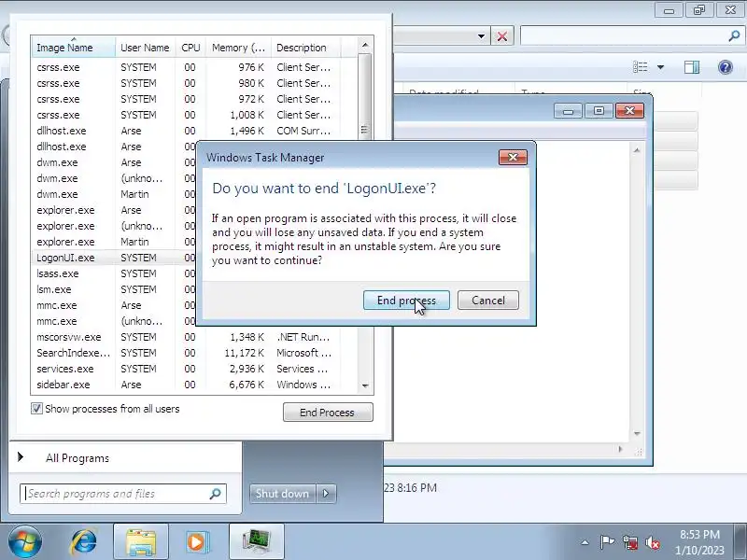
Task: Select the SearchIndexer process row
Action: 194,353
